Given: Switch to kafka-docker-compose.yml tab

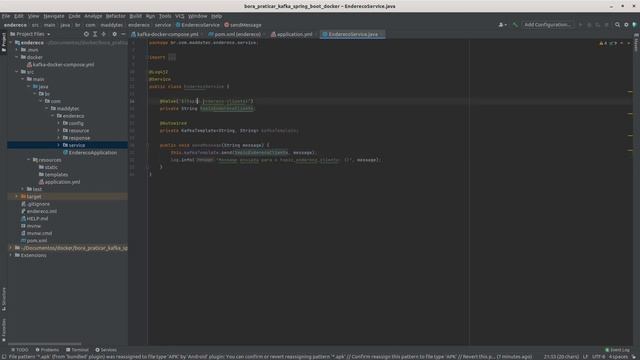Looking at the screenshot, I should click(x=167, y=34).
